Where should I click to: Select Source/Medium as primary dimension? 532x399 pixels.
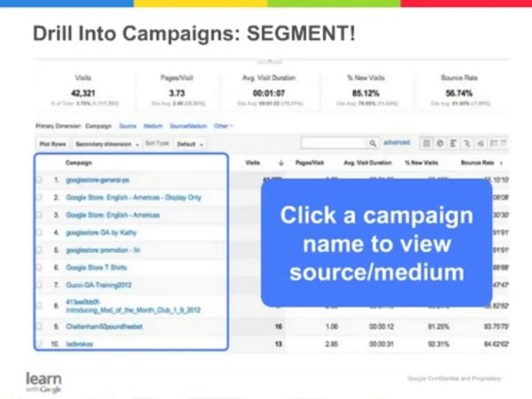(x=188, y=126)
